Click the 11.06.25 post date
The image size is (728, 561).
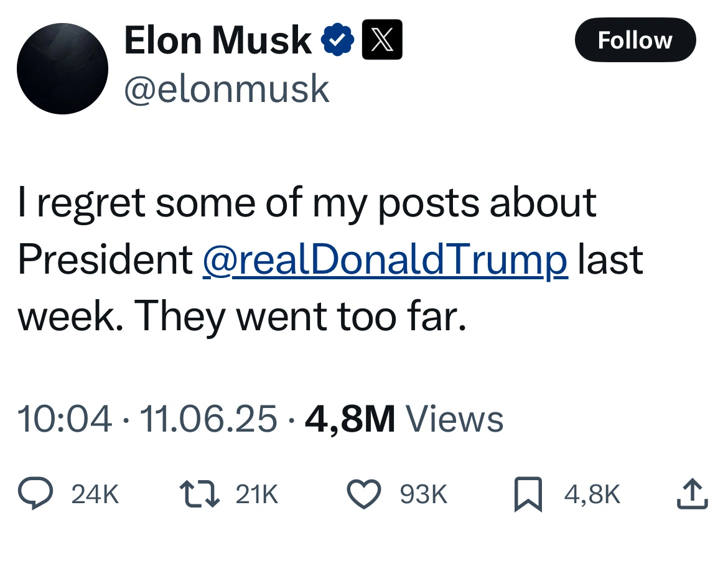point(208,419)
